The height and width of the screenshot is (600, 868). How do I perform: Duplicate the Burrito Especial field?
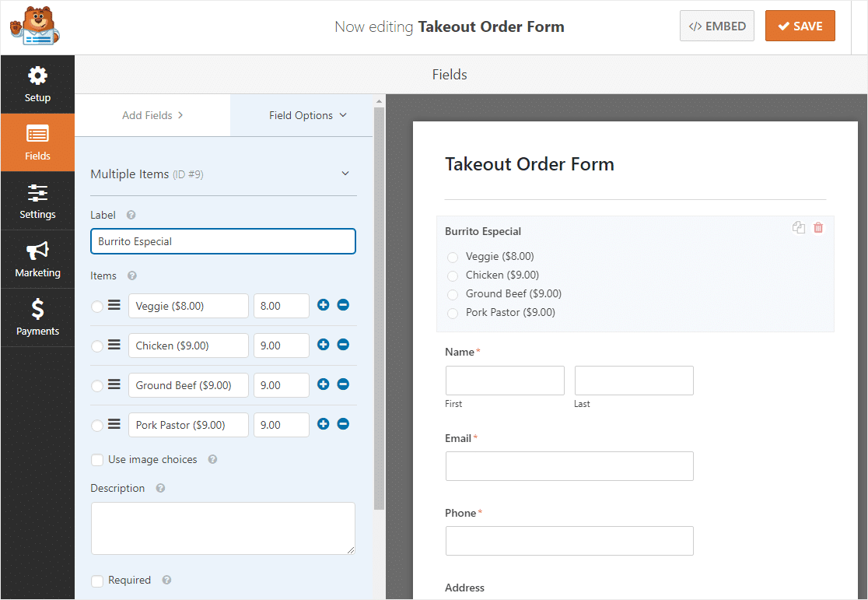799,228
